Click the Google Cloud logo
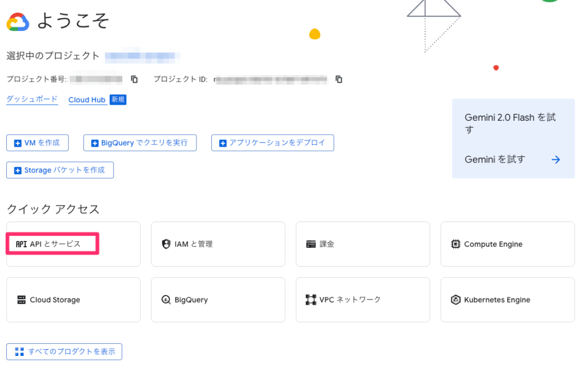The height and width of the screenshot is (368, 588). tap(18, 22)
